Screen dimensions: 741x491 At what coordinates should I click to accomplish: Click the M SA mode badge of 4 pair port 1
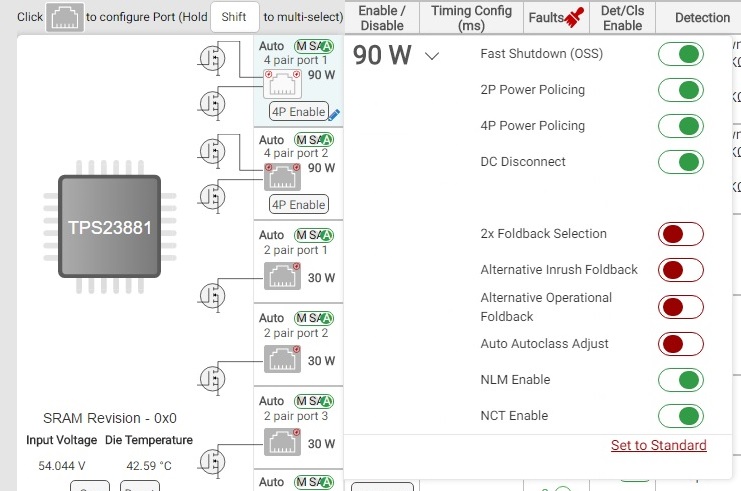pyautogui.click(x=314, y=46)
